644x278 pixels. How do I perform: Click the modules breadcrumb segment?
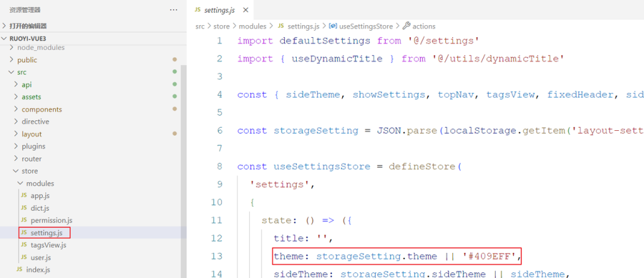tap(253, 26)
